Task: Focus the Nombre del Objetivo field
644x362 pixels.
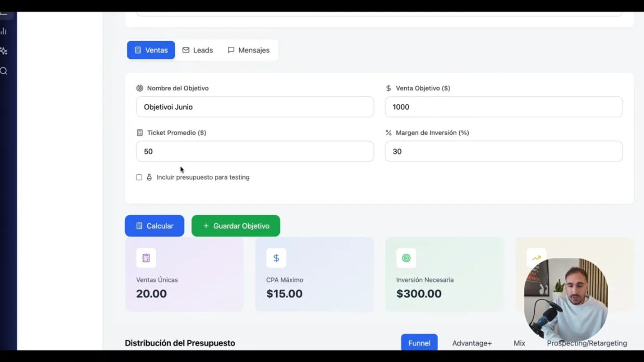Action: [x=255, y=107]
